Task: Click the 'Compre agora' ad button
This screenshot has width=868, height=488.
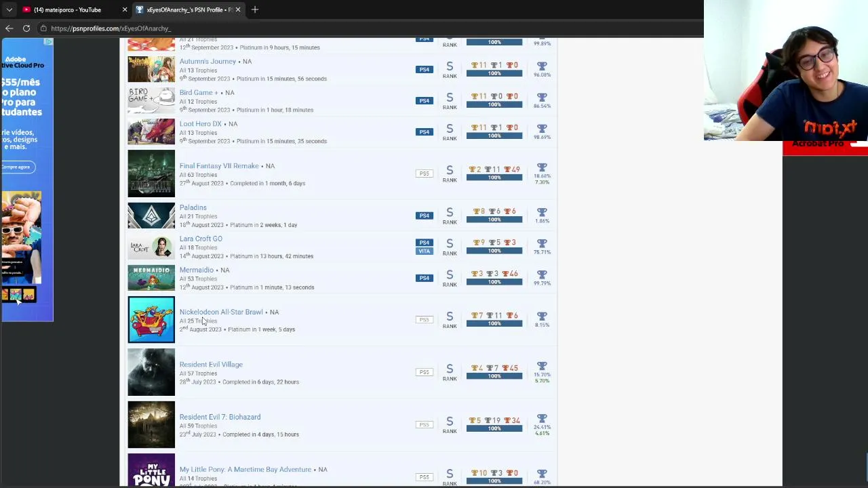Action: 16,167
